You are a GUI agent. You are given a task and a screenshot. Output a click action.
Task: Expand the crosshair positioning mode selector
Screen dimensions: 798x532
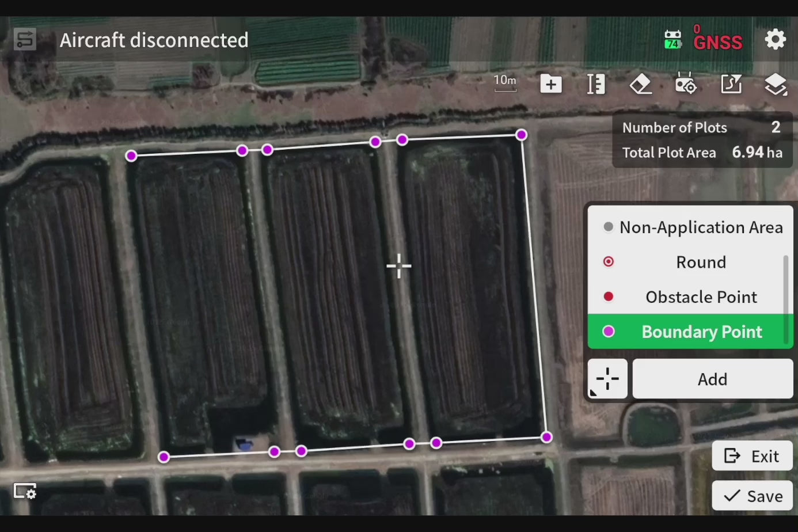tap(607, 379)
